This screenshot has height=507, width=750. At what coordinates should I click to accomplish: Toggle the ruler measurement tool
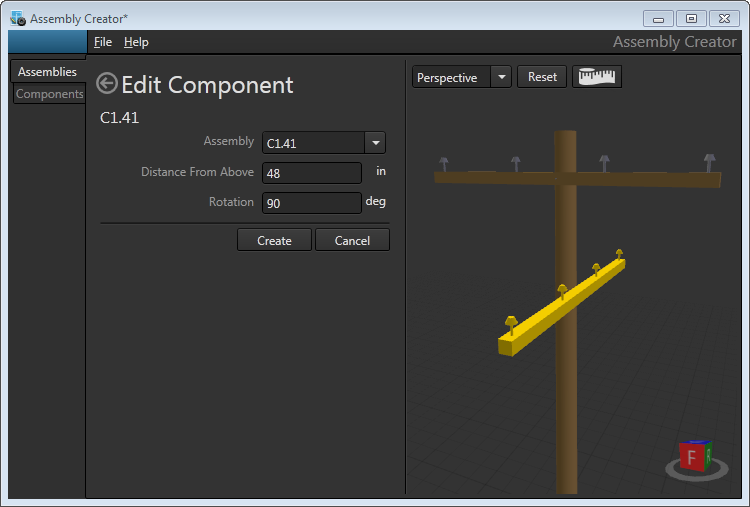[x=597, y=77]
